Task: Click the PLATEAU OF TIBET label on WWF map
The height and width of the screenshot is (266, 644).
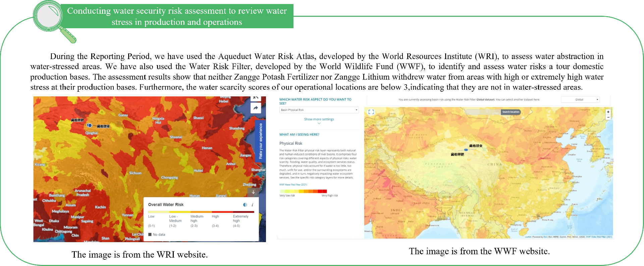Action: click(x=439, y=165)
